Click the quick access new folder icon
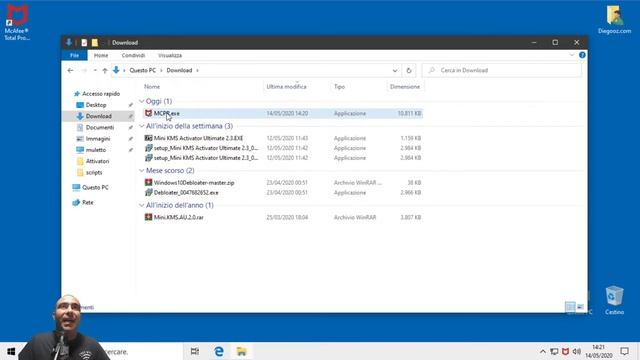Viewport: 640px width, 360px height. (x=95, y=42)
